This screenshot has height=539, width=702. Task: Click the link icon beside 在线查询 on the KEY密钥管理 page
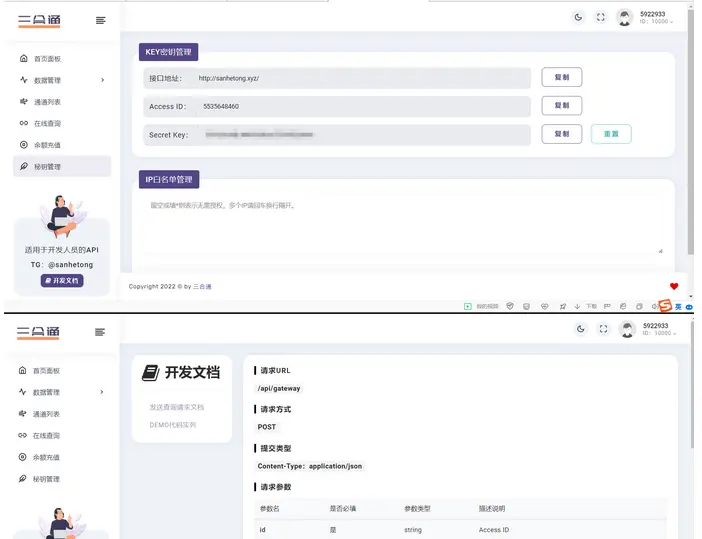coord(24,123)
